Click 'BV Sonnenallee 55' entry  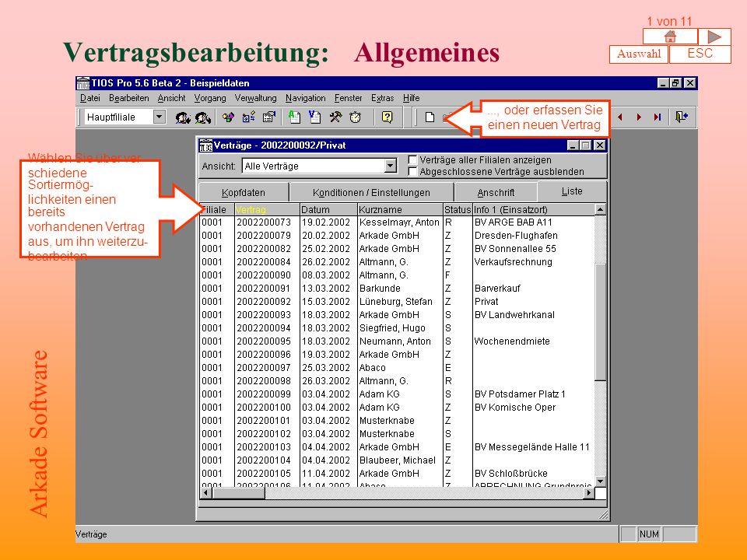[515, 249]
